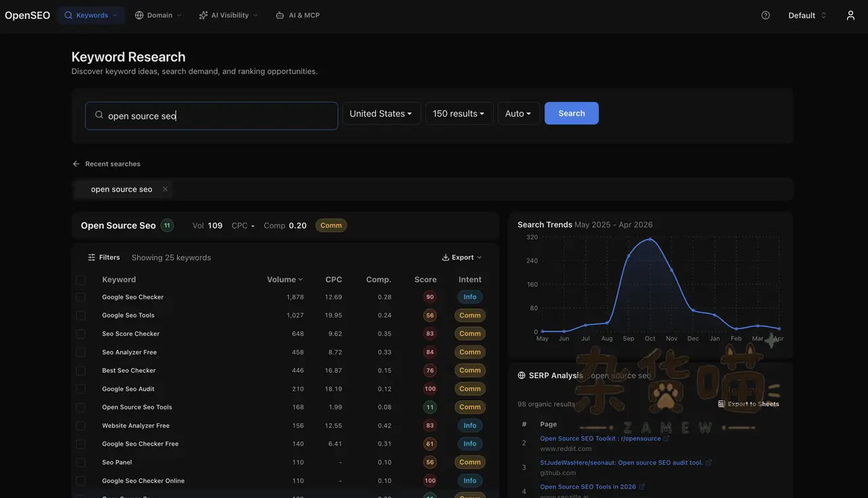
Task: Click the Comm intent badge for Seo Panel
Action: click(x=470, y=462)
